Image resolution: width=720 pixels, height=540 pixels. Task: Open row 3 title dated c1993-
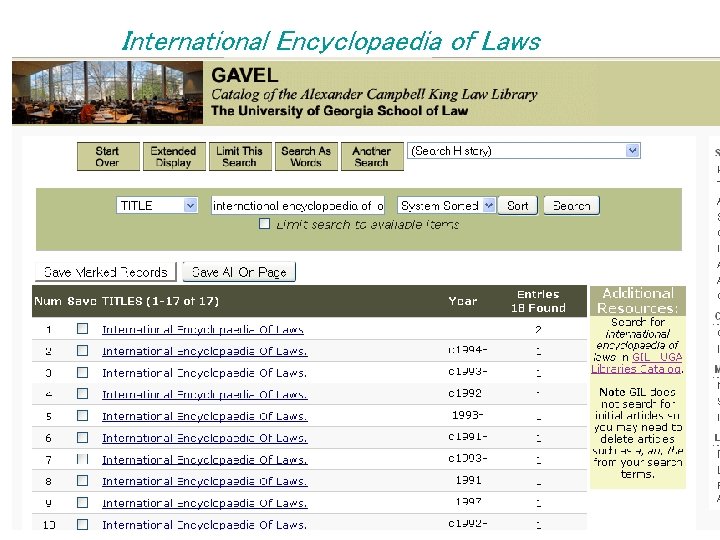coord(205,373)
